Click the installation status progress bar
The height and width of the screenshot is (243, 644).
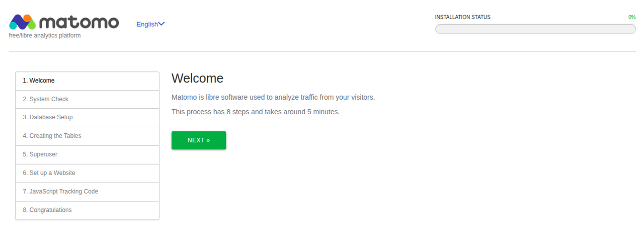[x=535, y=29]
